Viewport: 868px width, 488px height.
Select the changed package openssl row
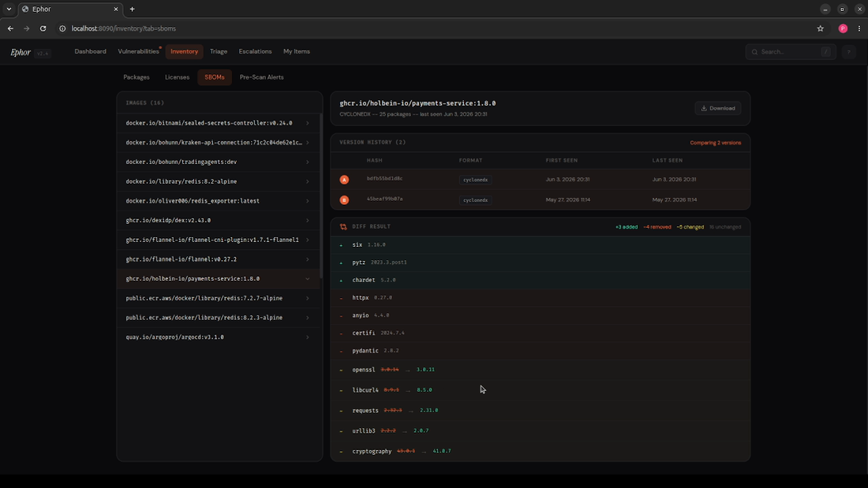tap(541, 370)
